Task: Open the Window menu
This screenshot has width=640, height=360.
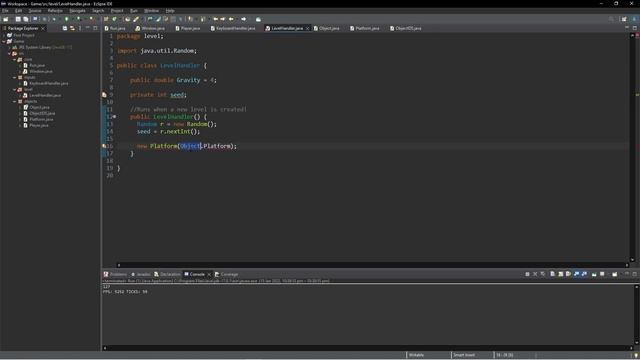Action: click(x=151, y=11)
